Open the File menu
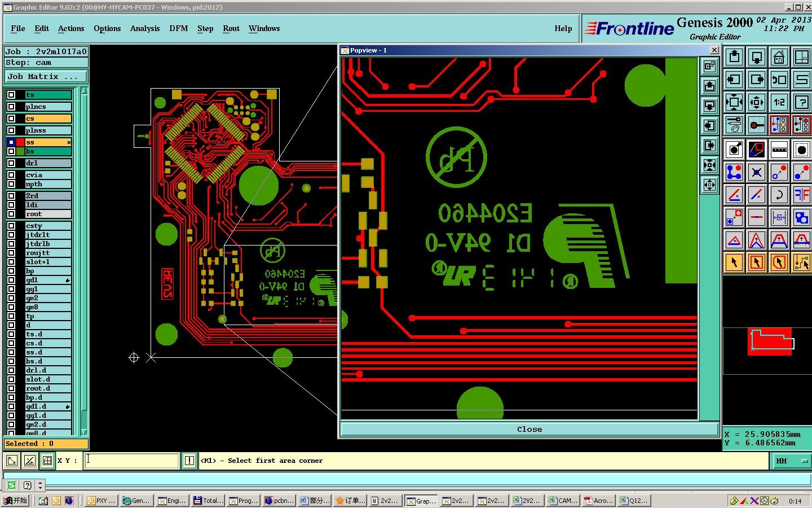The image size is (812, 508). click(18, 28)
